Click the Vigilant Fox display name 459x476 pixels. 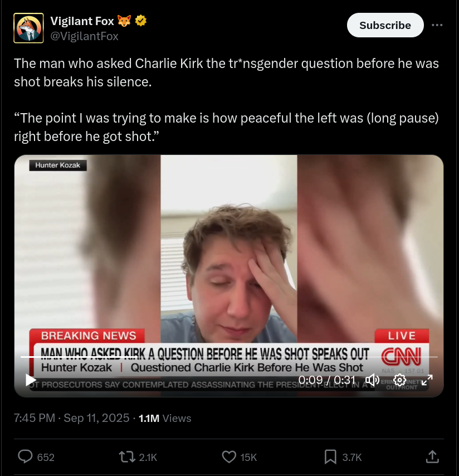pyautogui.click(x=82, y=21)
